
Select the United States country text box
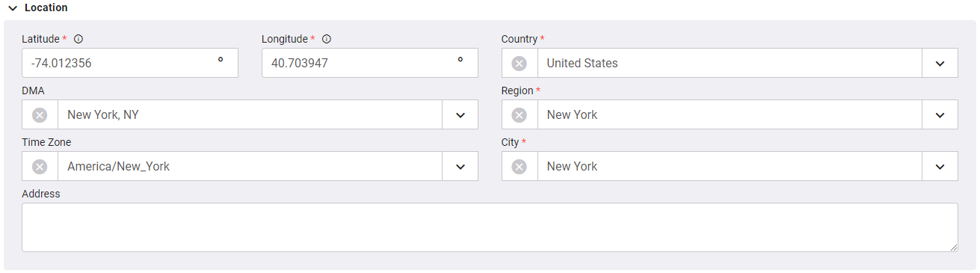[730, 64]
